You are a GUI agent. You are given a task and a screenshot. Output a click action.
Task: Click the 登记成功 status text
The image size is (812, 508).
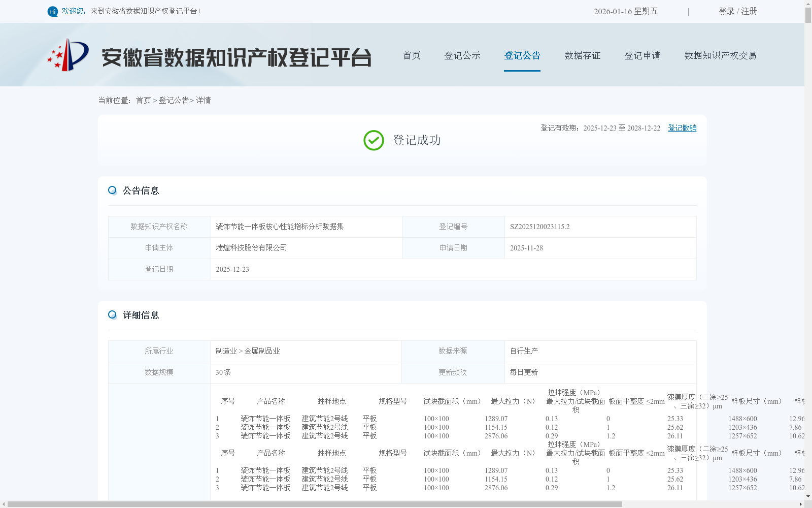click(x=417, y=140)
